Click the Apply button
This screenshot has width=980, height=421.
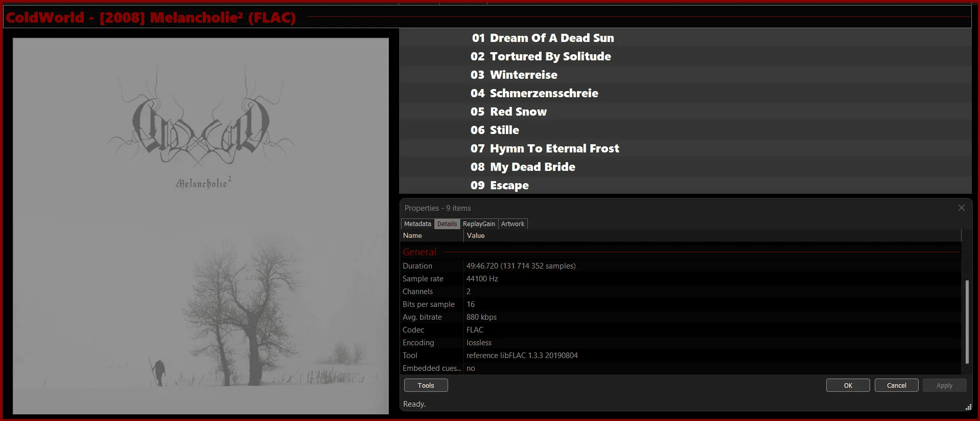click(944, 385)
